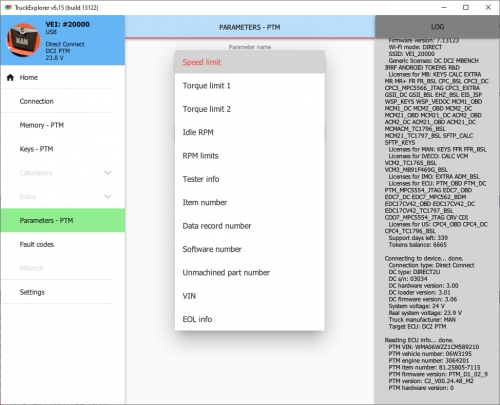
Task: Click the PTM VIN log line
Action: point(434,347)
